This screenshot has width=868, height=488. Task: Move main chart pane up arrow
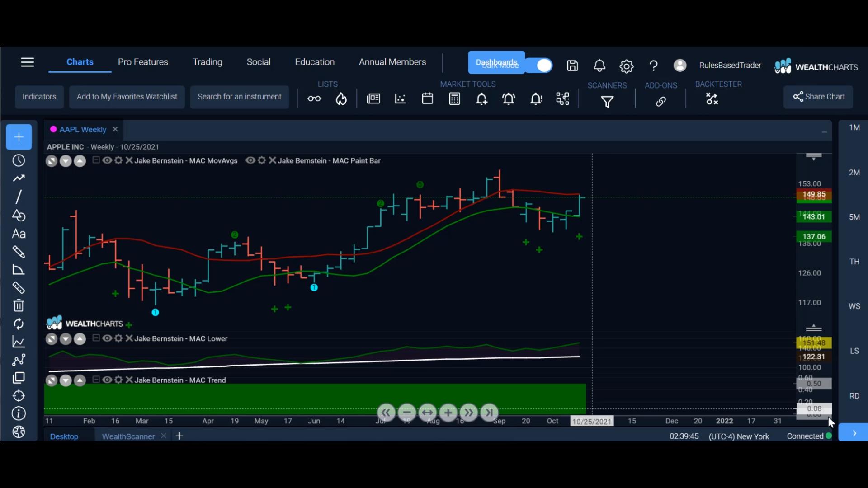tap(80, 161)
